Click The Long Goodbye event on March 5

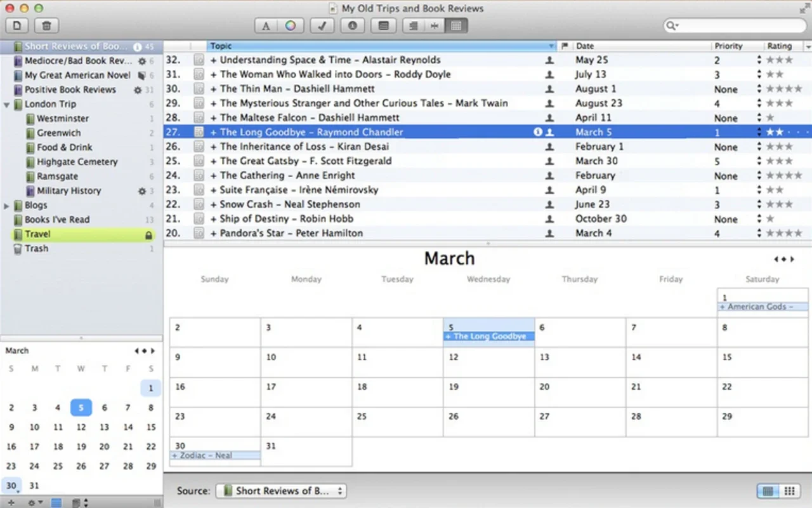point(488,337)
